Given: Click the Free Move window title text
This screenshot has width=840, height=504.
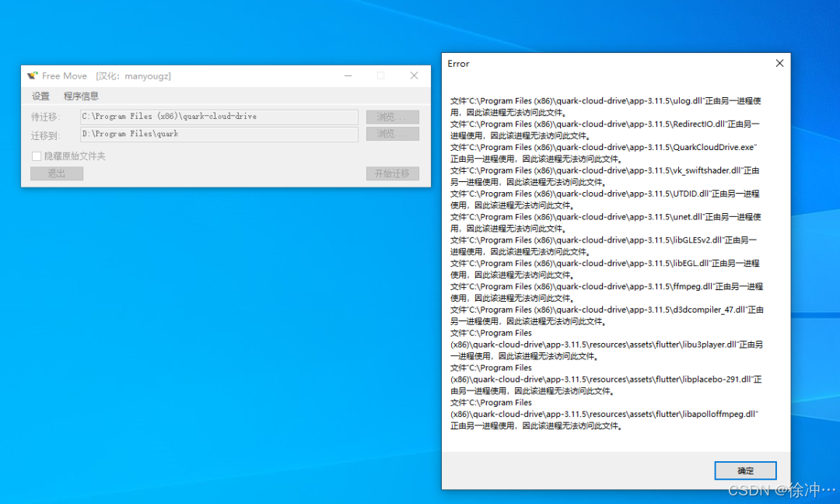Looking at the screenshot, I should pyautogui.click(x=107, y=76).
